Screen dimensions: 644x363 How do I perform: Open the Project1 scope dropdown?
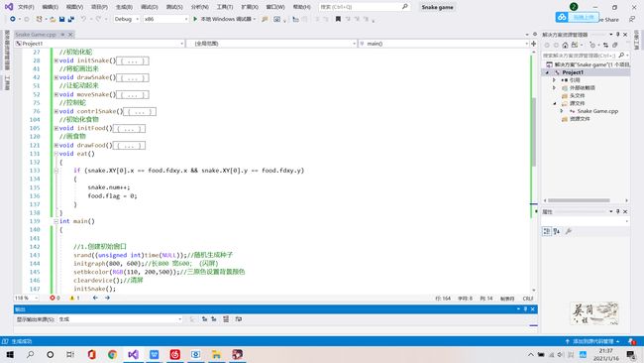tap(99, 44)
